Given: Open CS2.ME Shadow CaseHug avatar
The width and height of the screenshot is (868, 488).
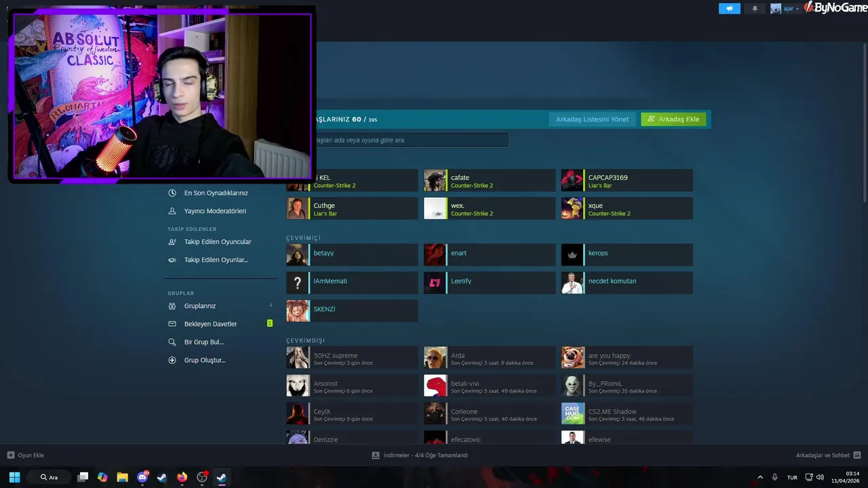Looking at the screenshot, I should click(572, 413).
